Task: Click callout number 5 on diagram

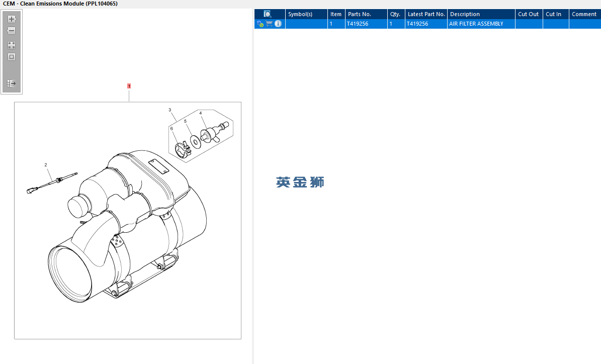Action: click(x=185, y=121)
